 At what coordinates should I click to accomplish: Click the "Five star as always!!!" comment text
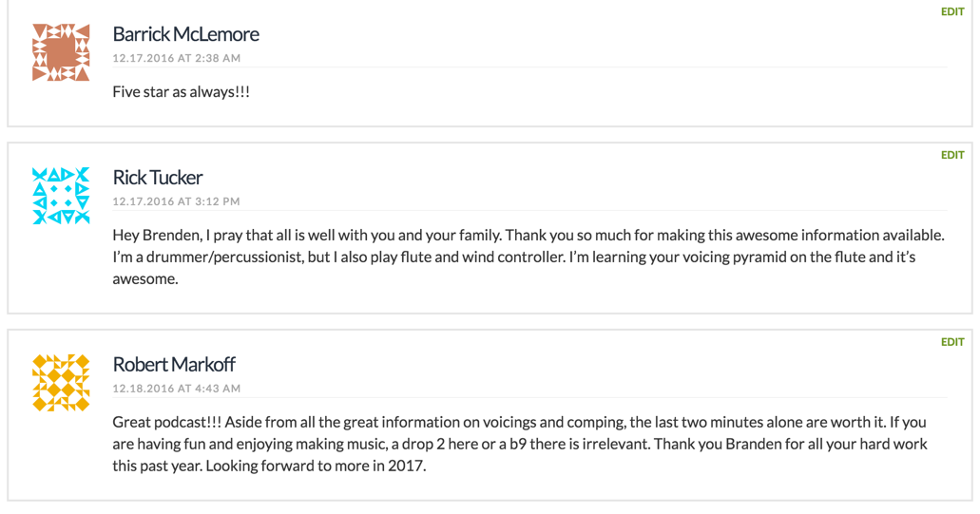[181, 93]
